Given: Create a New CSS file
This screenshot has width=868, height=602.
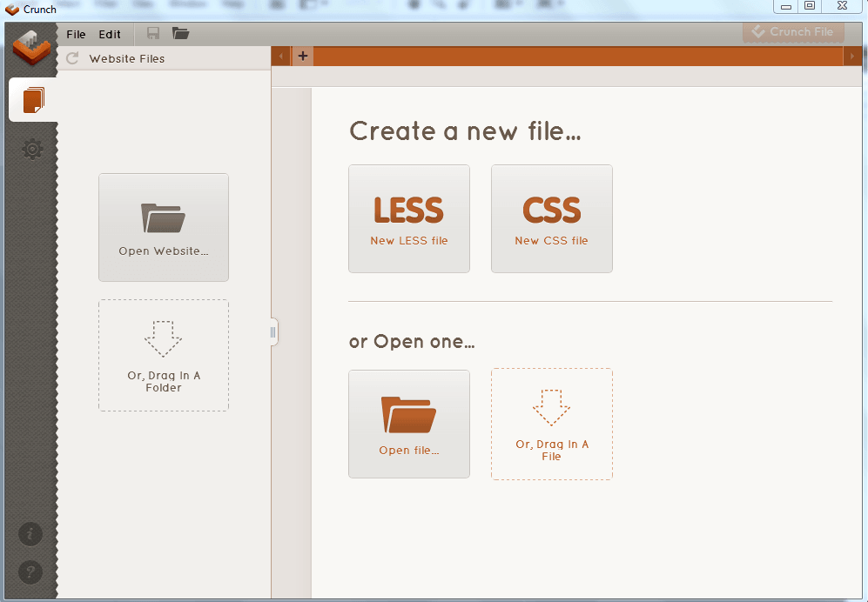Looking at the screenshot, I should (551, 218).
